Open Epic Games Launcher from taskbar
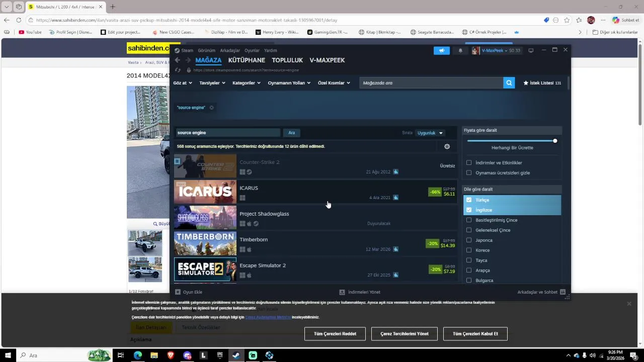Screen dimensions: 644x362 pos(220,355)
